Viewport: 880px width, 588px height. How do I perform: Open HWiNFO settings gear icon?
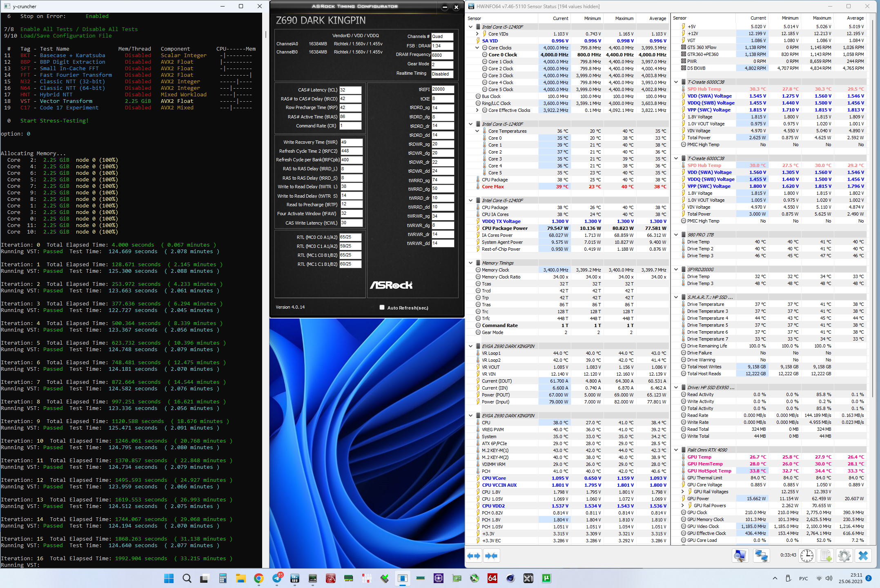tap(844, 556)
